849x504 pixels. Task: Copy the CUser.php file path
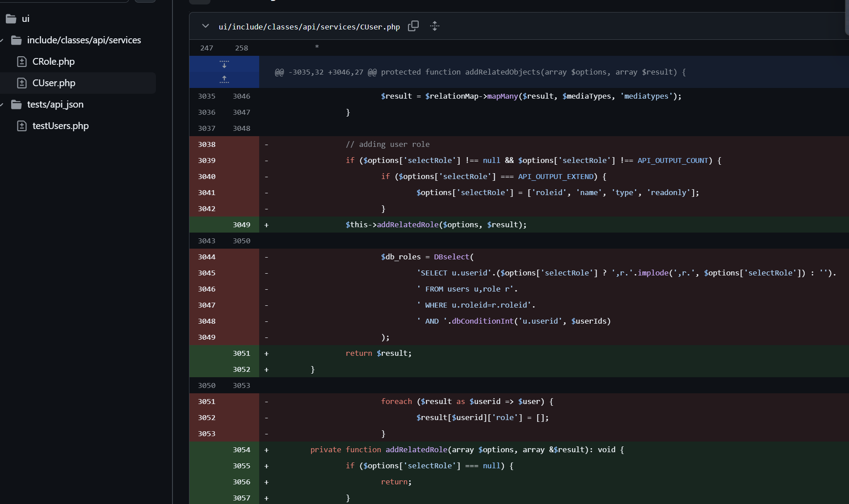tap(413, 26)
